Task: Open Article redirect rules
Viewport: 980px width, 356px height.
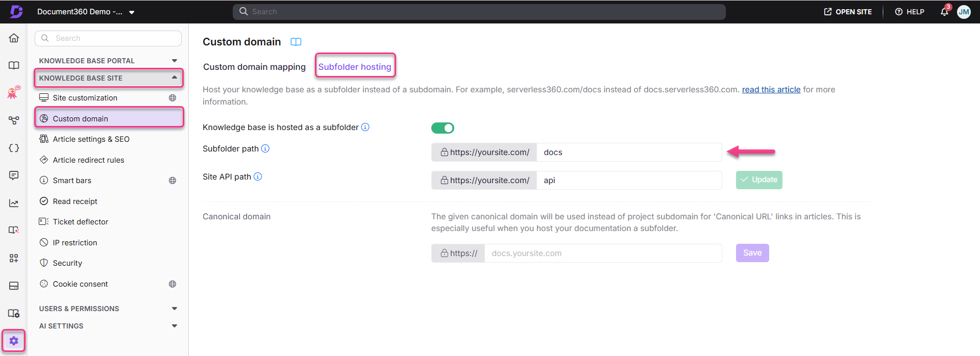Action: point(108,160)
